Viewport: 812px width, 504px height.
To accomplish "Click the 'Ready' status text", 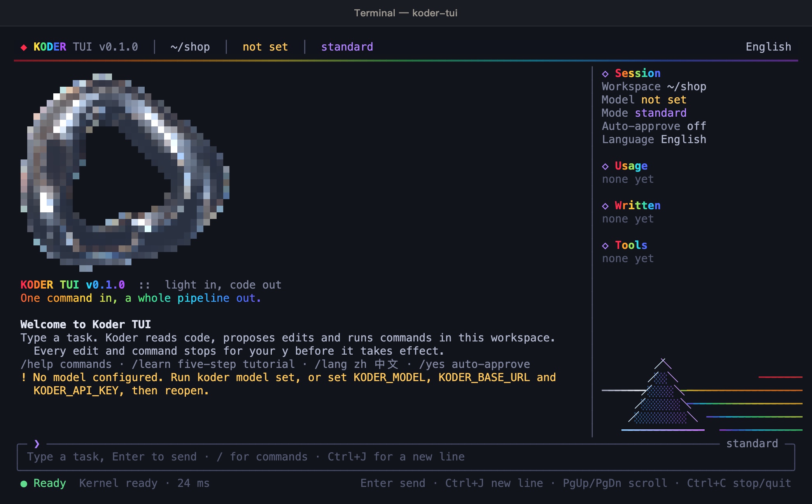I will tap(50, 483).
